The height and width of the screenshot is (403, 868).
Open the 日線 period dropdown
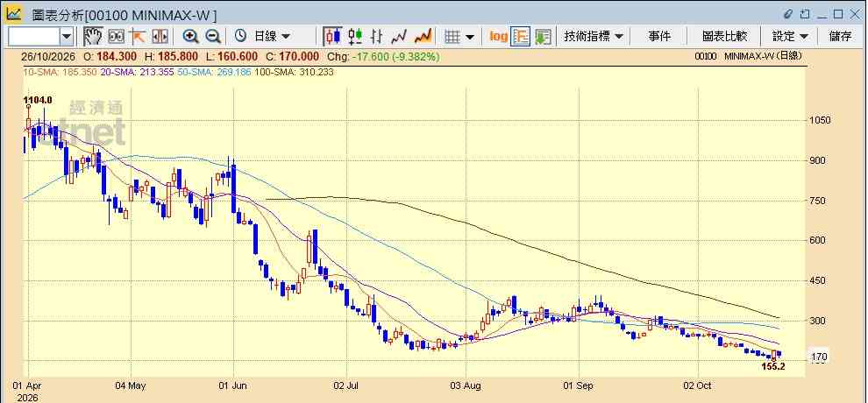coord(271,37)
